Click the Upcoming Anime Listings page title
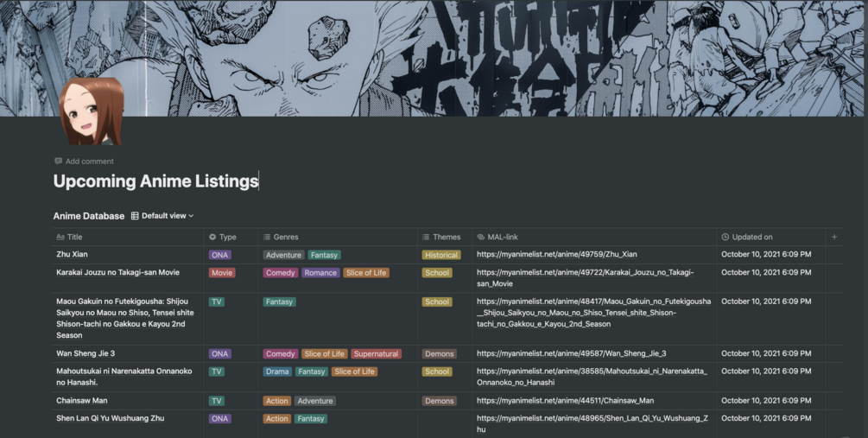The image size is (868, 438). [155, 181]
